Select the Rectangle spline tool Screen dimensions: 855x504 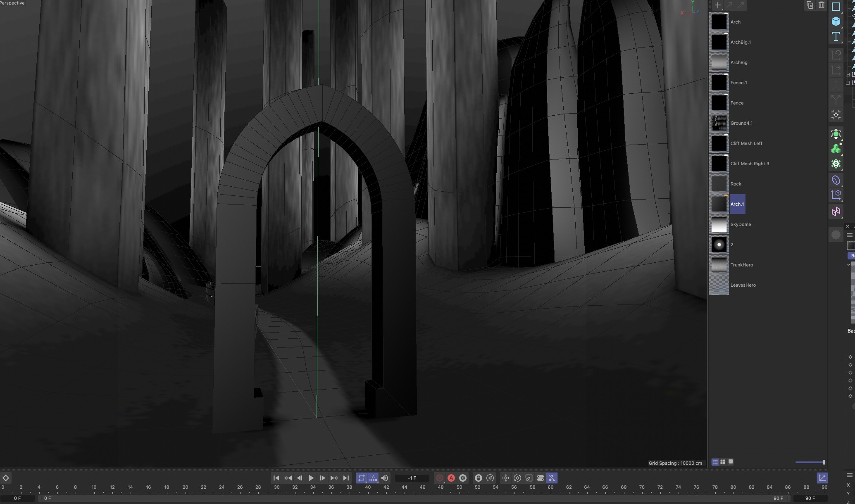pyautogui.click(x=836, y=7)
